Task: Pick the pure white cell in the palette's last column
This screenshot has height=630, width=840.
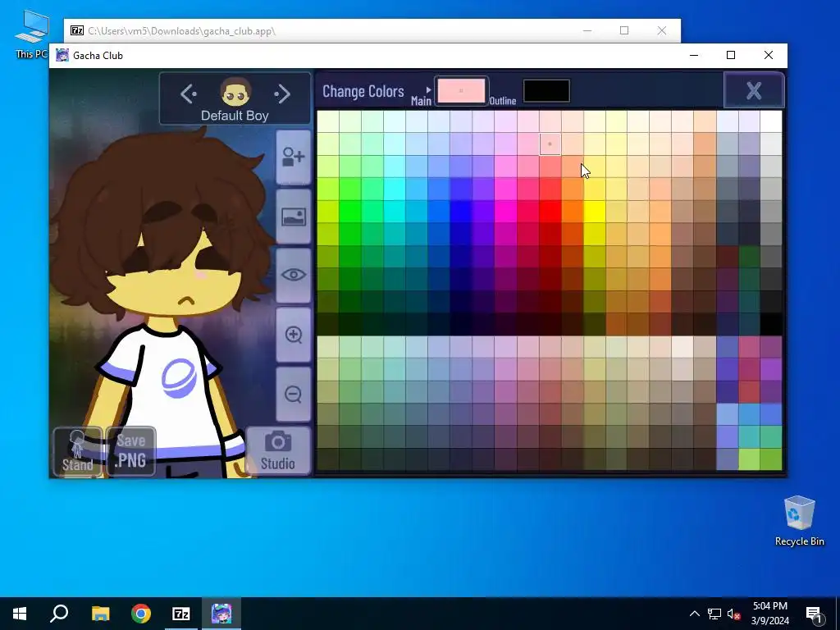Action: 771,121
